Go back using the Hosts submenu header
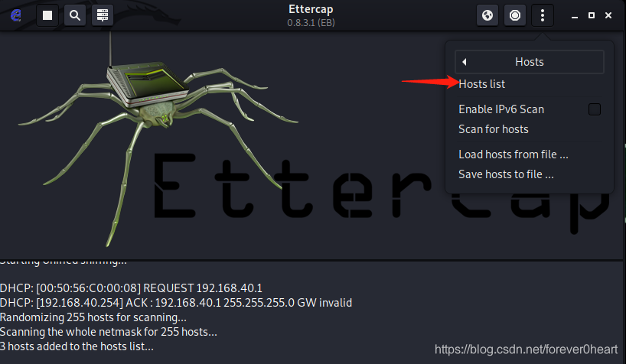This screenshot has height=364, width=626. click(530, 62)
